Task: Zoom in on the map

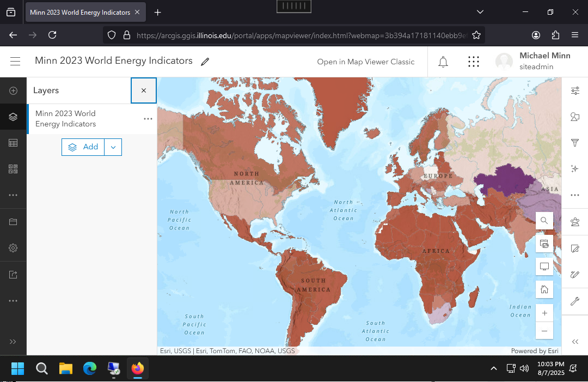Action: pyautogui.click(x=544, y=313)
